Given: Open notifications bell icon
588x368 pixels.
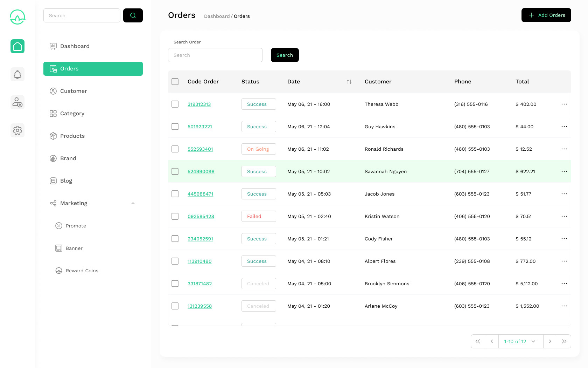Looking at the screenshot, I should coord(17,74).
